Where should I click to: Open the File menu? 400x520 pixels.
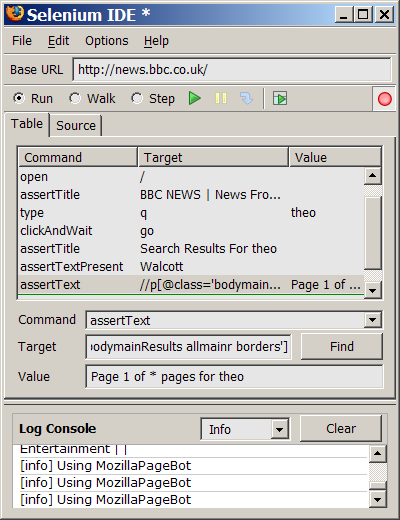pos(22,41)
